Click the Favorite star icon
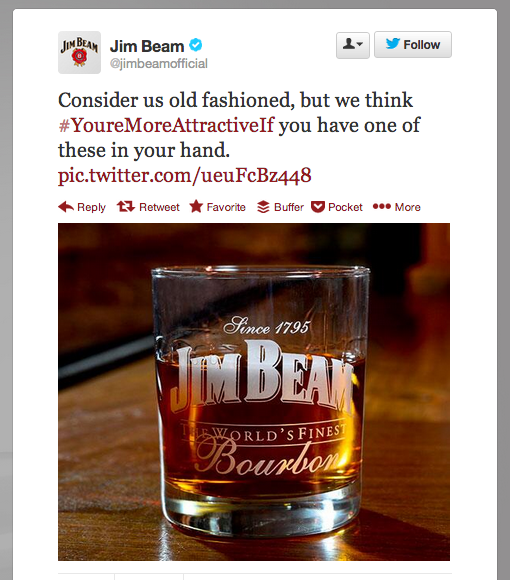This screenshot has width=510, height=580. 196,206
